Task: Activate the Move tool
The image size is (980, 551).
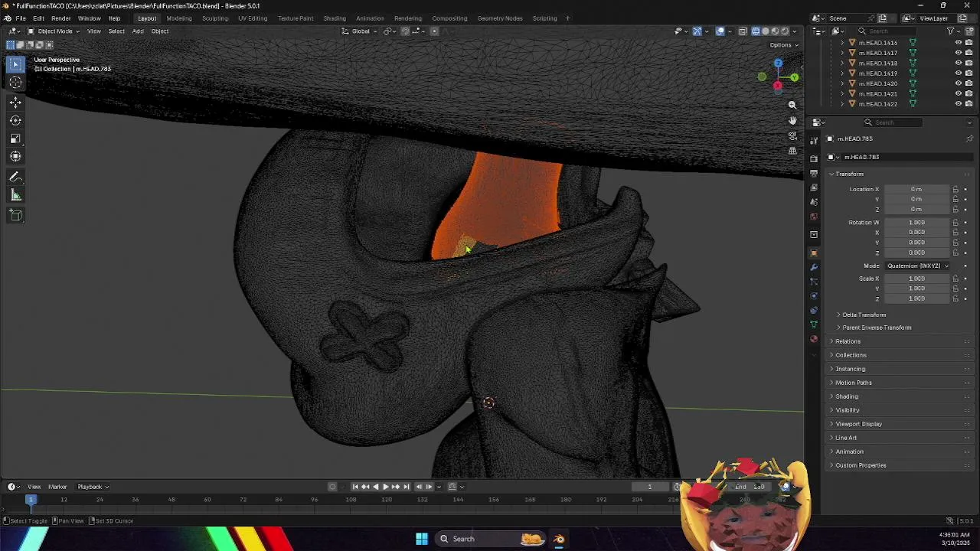Action: (15, 102)
